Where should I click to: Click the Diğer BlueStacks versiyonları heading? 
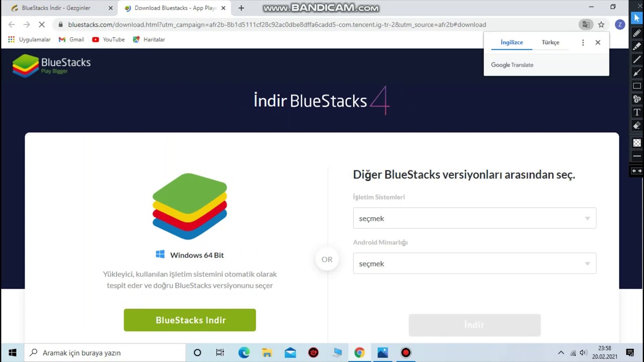tap(464, 175)
